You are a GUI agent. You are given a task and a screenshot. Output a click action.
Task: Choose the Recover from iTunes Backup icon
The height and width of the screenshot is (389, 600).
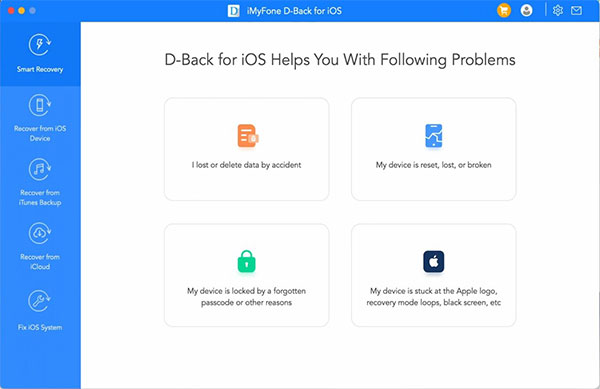tap(40, 169)
